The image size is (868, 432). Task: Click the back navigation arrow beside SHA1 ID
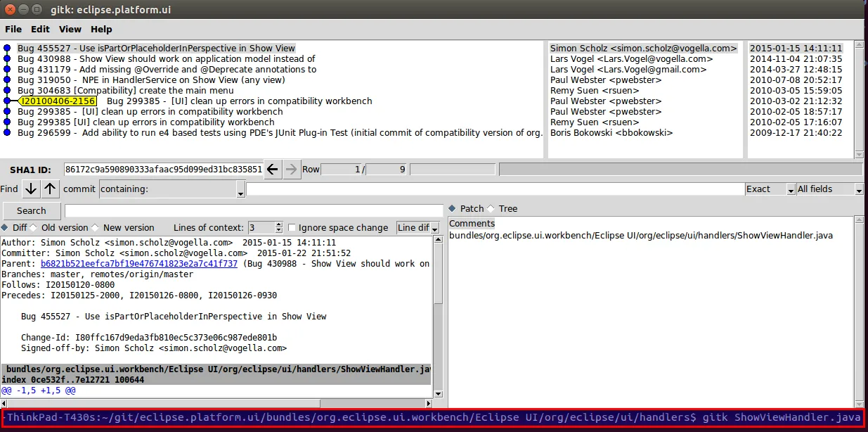(273, 169)
